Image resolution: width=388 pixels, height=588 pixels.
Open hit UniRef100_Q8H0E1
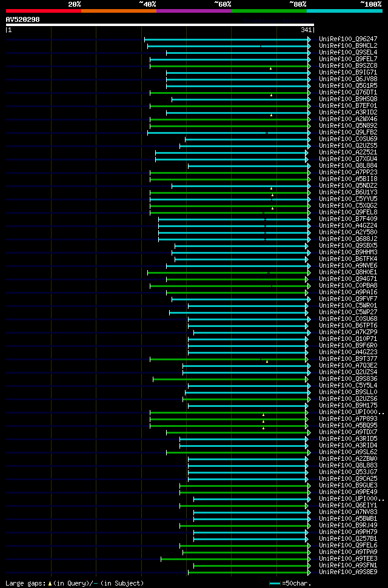click(x=348, y=273)
